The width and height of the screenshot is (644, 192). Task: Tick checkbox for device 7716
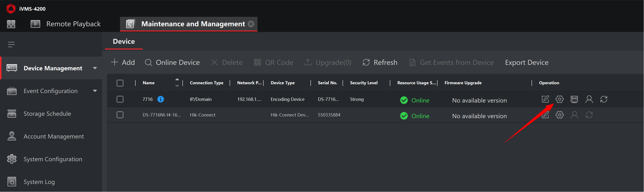tap(120, 99)
